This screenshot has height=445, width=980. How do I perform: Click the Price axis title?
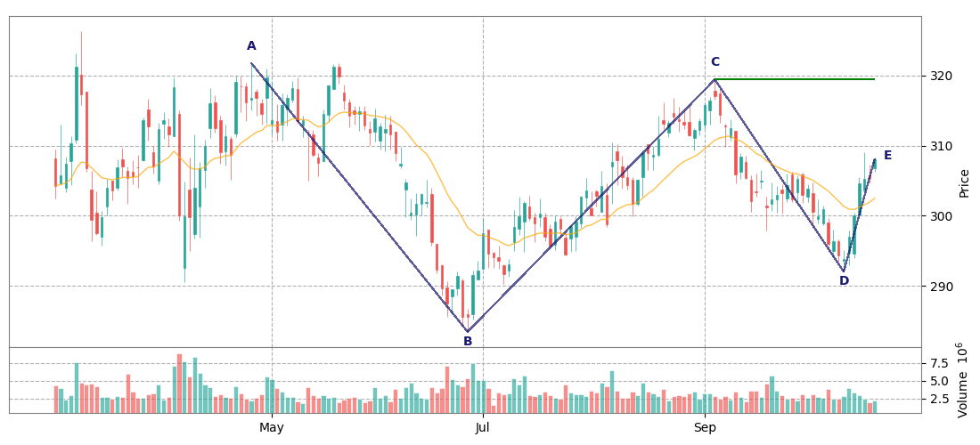tap(964, 182)
